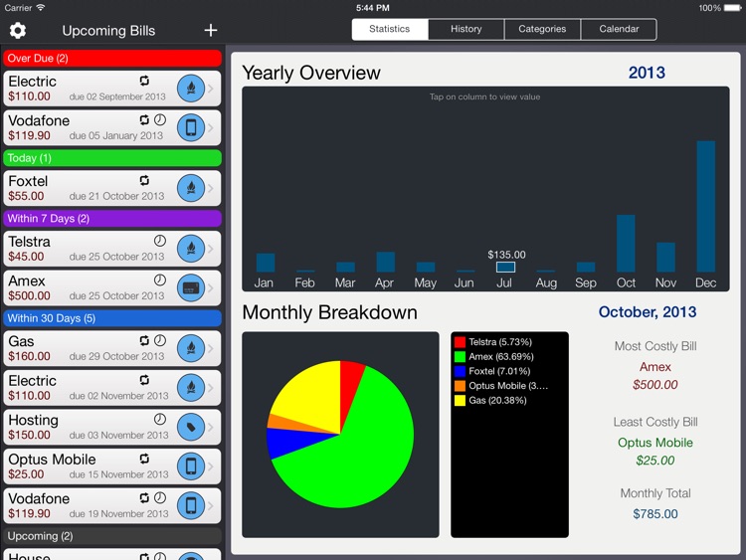Viewport: 746px width, 560px height.
Task: Tap reminder clock icon on the Gas bill
Action: 160,340
